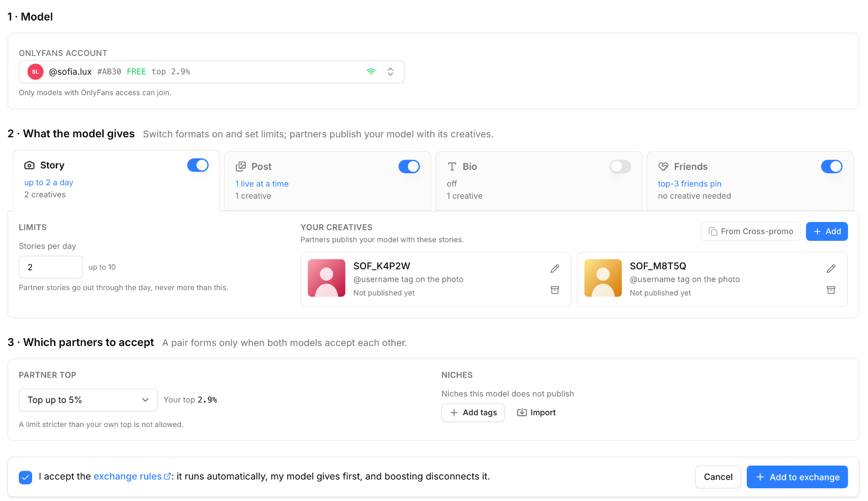Click Add to exchange button

[797, 477]
